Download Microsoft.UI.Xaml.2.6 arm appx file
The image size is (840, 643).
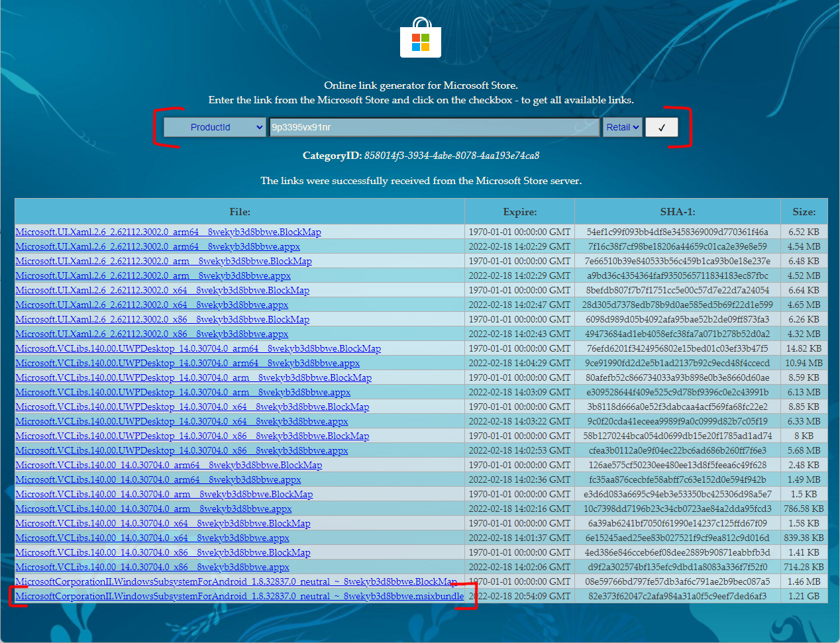point(153,275)
